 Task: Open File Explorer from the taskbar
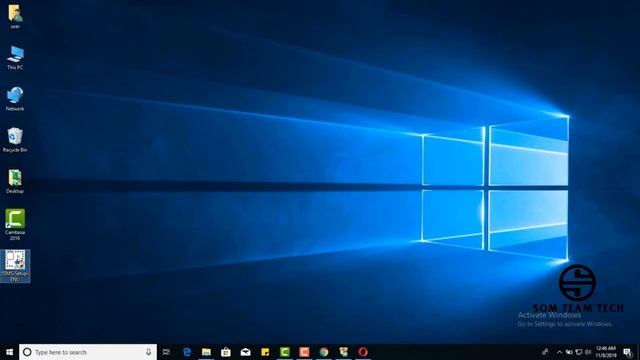click(207, 352)
